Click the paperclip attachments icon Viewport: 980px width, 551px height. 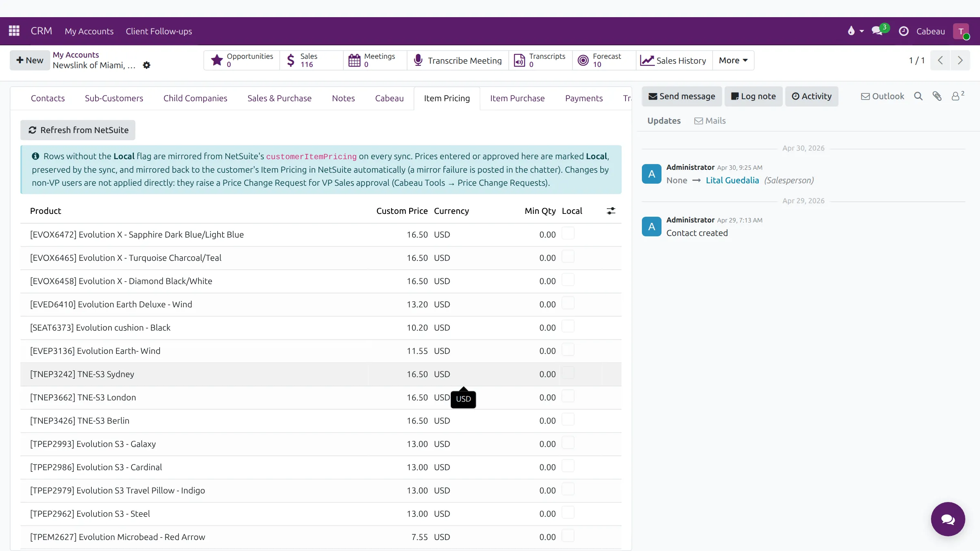[937, 96]
